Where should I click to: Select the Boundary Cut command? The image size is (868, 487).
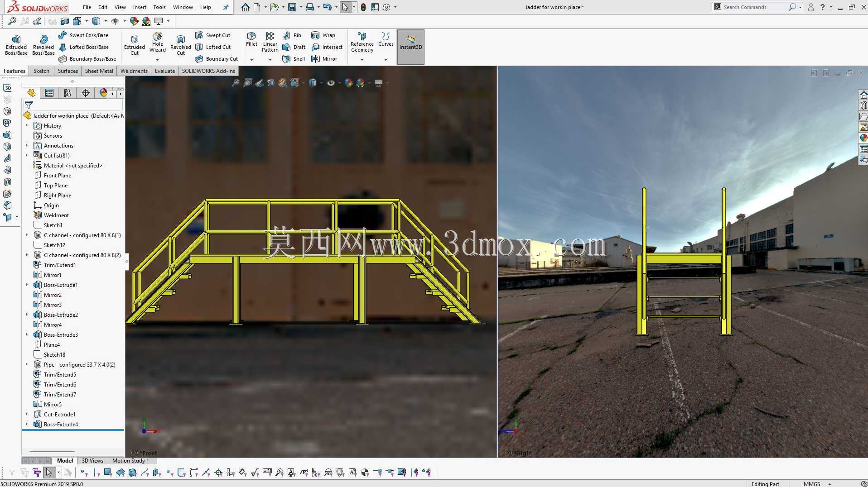(x=217, y=59)
